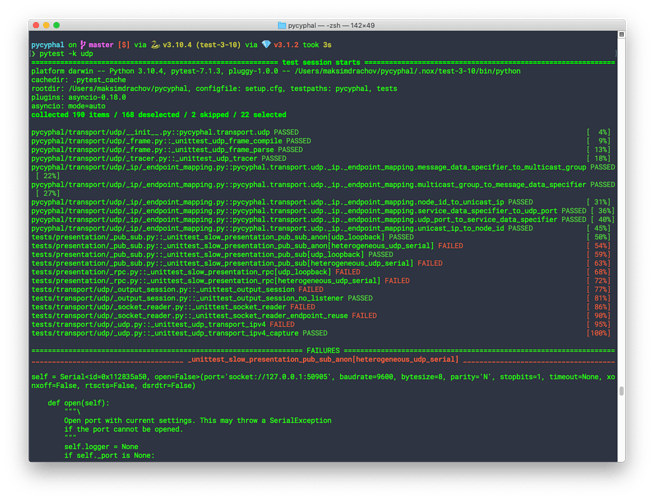654x500 pixels.
Task: Click the _unittest_output_session_no_listener test line
Action: pyautogui.click(x=202, y=298)
